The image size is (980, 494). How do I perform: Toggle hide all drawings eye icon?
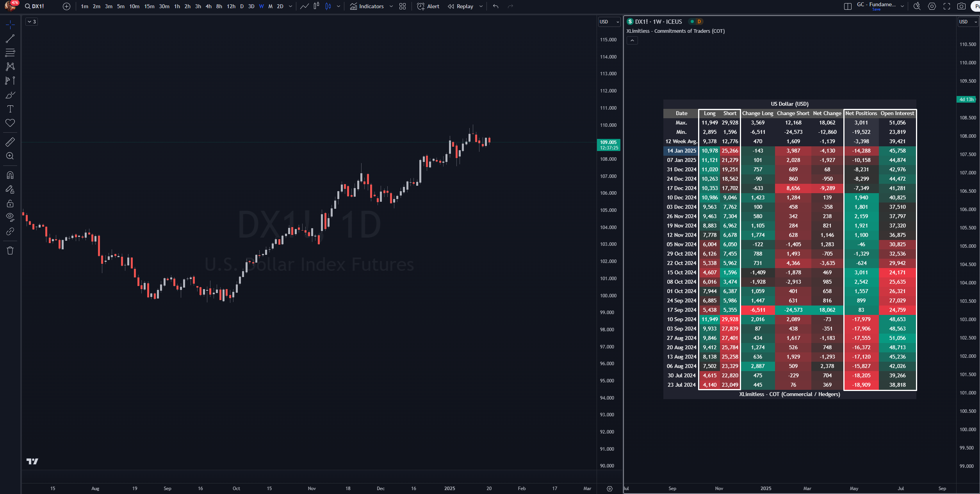pos(10,217)
